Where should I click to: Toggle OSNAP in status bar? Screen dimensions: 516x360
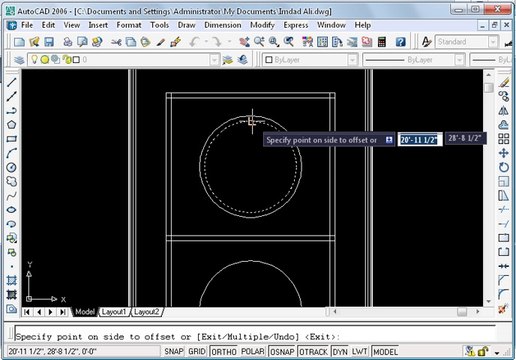pyautogui.click(x=282, y=352)
